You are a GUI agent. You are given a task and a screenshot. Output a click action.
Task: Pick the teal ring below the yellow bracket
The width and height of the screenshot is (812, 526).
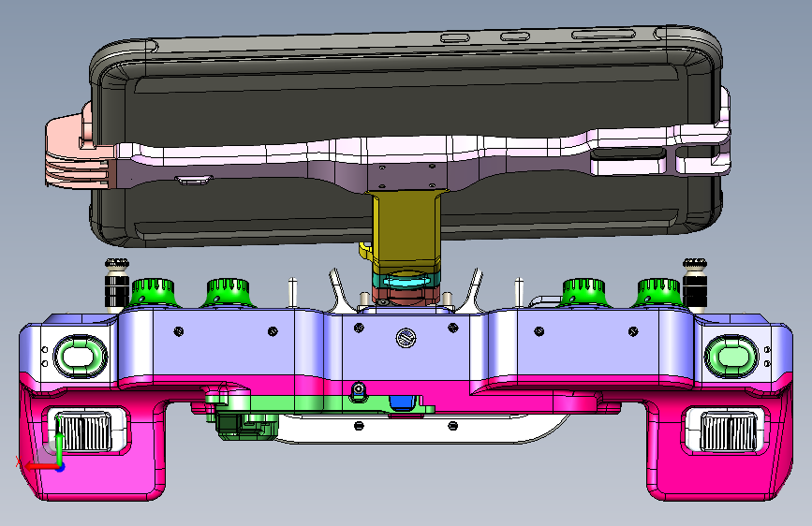[x=406, y=280]
